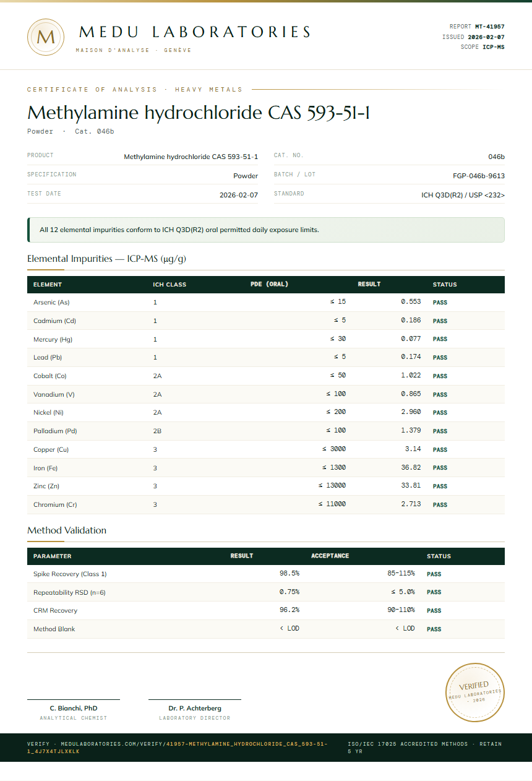Viewport: 532px width, 781px height.
Task: Click the Verified Medu Laboratories seal
Action: click(475, 692)
